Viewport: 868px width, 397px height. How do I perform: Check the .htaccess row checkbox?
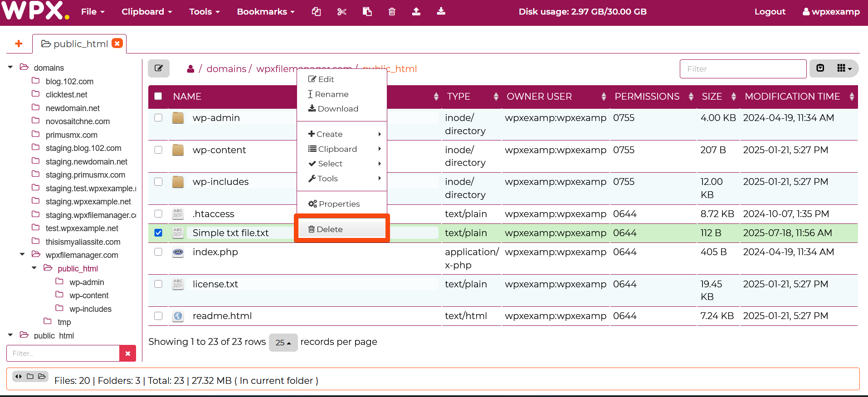pyautogui.click(x=158, y=214)
